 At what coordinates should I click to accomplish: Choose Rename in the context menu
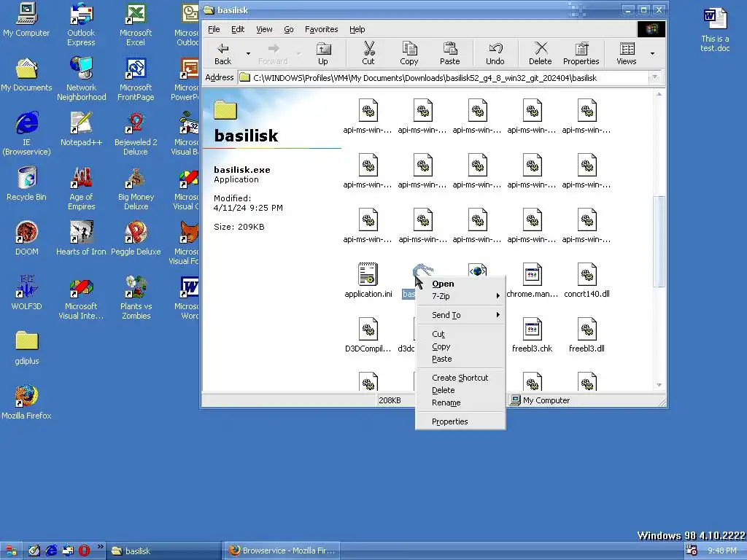click(x=460, y=402)
